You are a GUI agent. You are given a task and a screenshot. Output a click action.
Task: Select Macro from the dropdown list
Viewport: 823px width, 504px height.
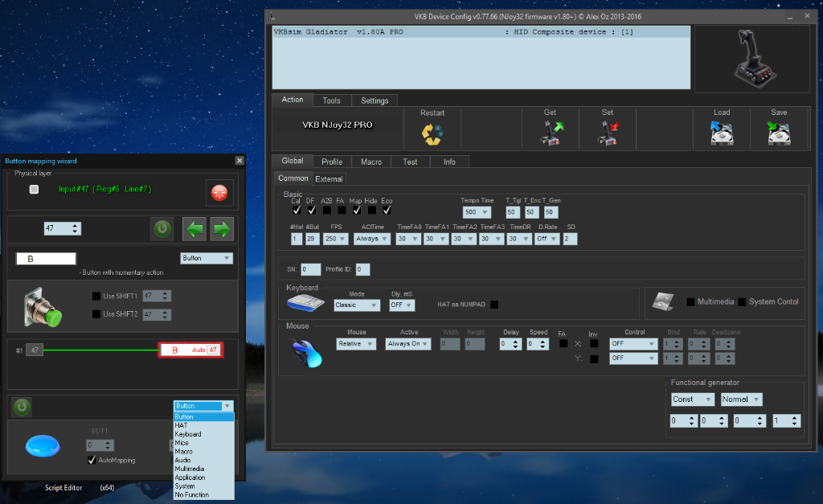click(203, 452)
